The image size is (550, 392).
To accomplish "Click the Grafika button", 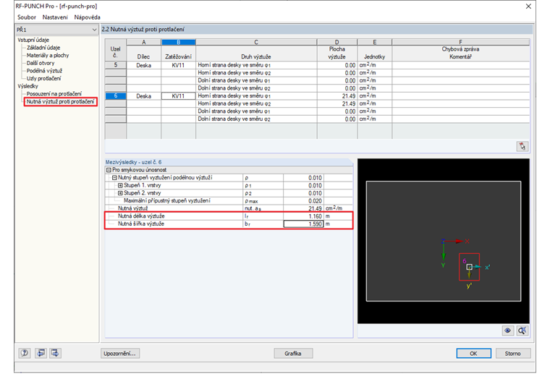I will pyautogui.click(x=293, y=354).
